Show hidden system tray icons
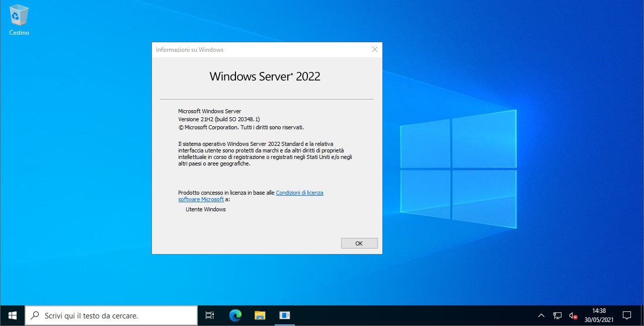The image size is (644, 326). (x=541, y=315)
